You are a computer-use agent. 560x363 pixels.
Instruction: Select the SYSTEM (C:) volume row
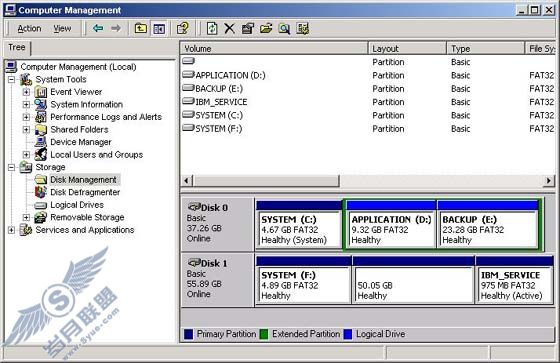[x=368, y=115]
